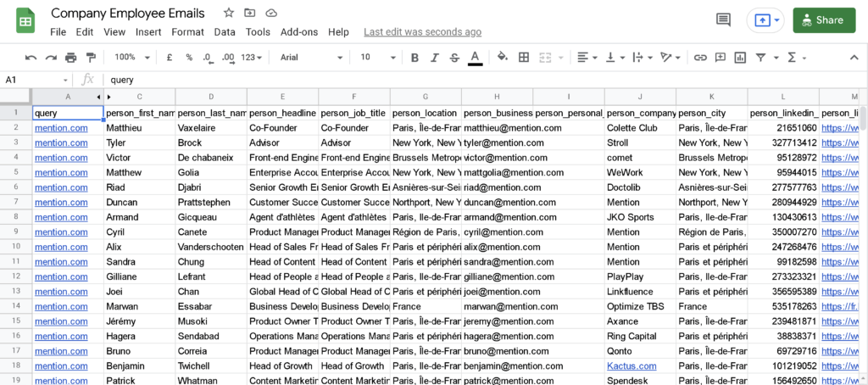Collapse toolbar with the up chevron
This screenshot has height=385, width=868.
click(x=853, y=58)
